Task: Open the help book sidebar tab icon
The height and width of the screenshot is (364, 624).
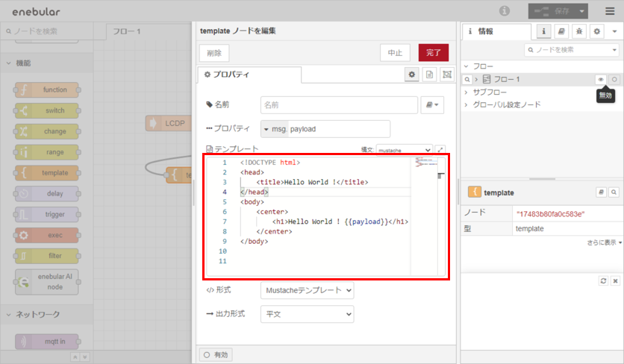Action: click(x=561, y=31)
